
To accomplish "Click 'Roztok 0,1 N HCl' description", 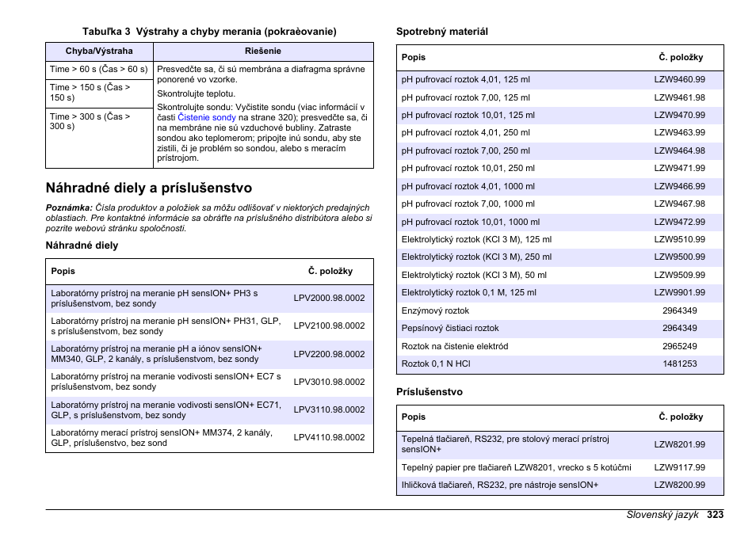I will pyautogui.click(x=436, y=364).
